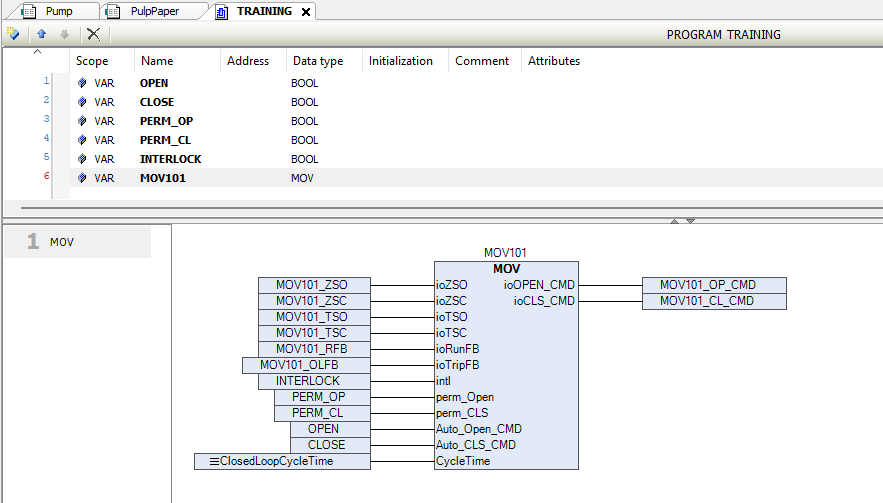Click VAR icon for PERM_CL row
The width and height of the screenshot is (883, 503).
point(82,140)
